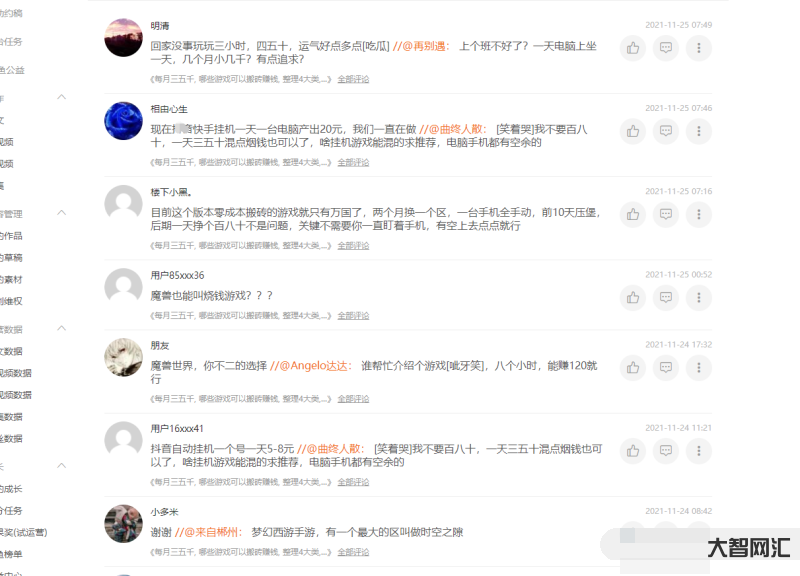Collapse the 数据 sidebar section chevron
This screenshot has height=576, width=800.
(x=62, y=328)
